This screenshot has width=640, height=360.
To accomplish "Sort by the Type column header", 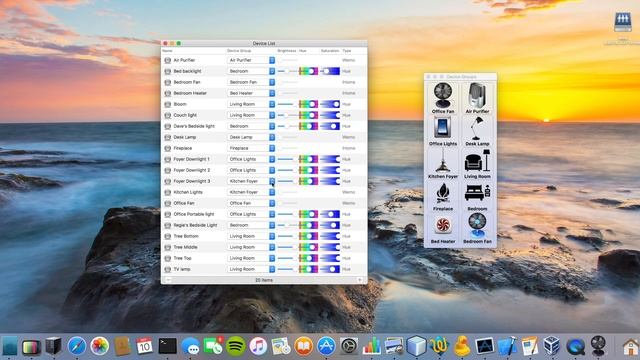I will (347, 51).
